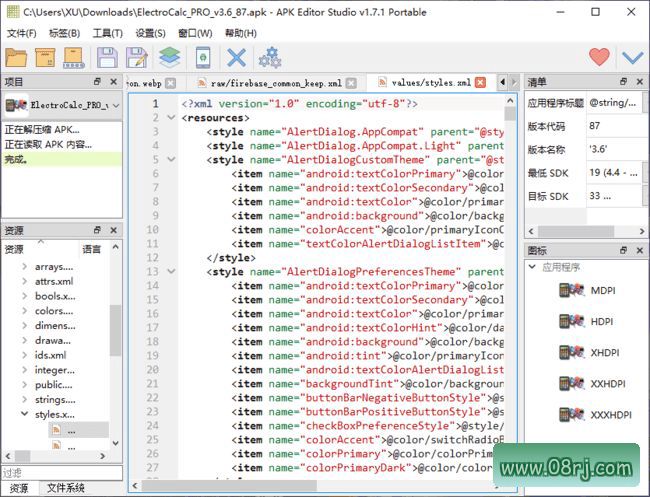Image resolution: width=650 pixels, height=497 pixels.
Task: Switch to the bottom 资源 tab
Action: click(x=19, y=488)
